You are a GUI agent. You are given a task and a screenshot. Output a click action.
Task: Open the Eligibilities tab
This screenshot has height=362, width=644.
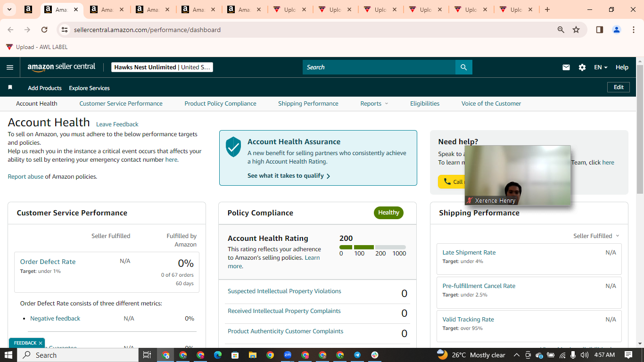tap(425, 104)
